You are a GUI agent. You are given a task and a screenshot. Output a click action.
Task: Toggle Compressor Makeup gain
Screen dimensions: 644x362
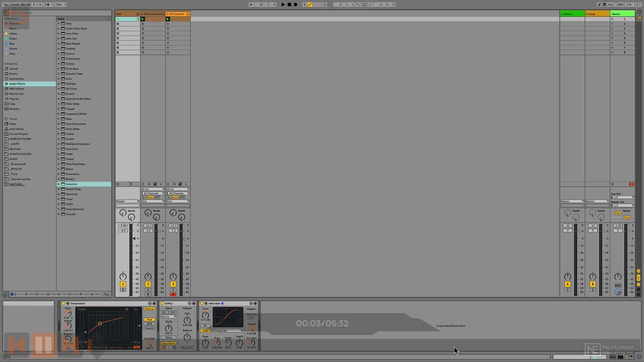tap(149, 309)
